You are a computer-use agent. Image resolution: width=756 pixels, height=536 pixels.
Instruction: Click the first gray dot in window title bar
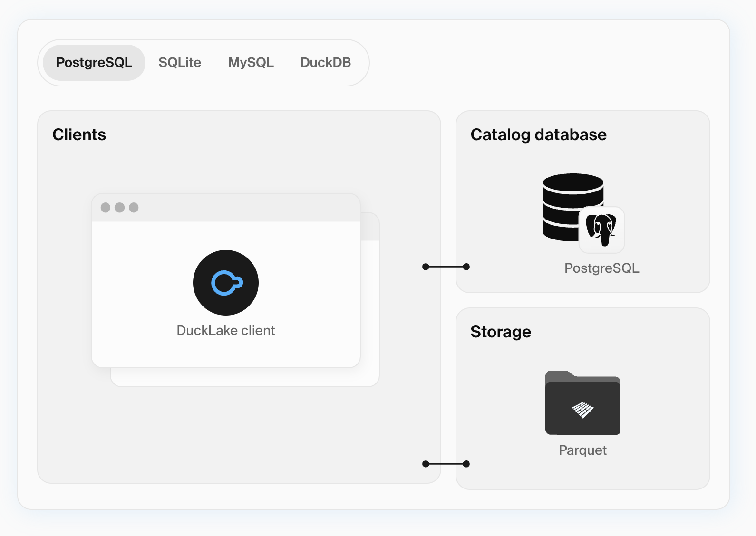106,208
